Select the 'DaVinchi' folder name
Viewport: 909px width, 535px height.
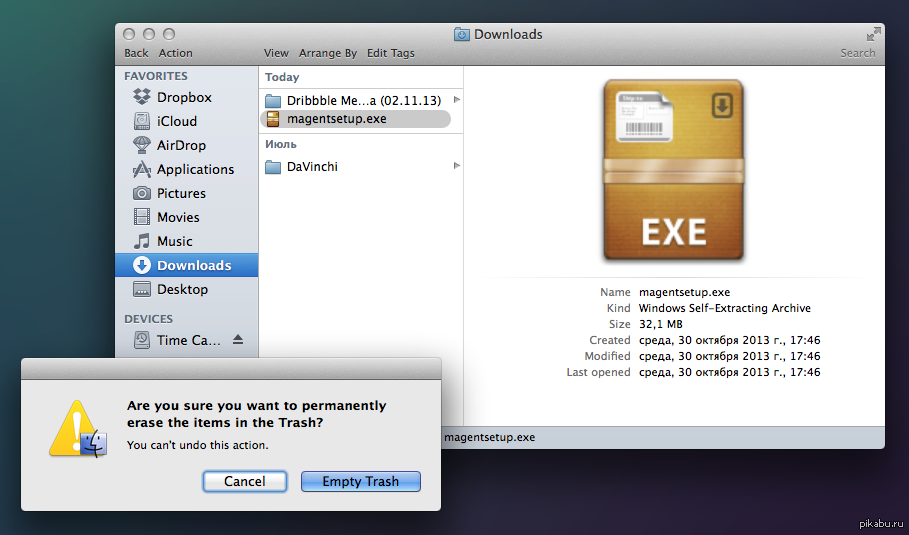312,167
